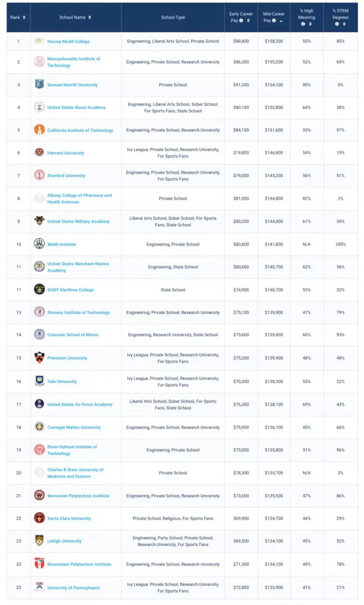
Task: Sort by % STEM Degrees arrows
Action: (x=344, y=24)
